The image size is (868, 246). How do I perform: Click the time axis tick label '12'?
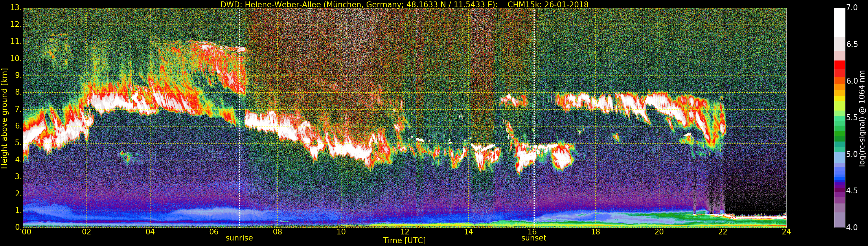pos(405,232)
